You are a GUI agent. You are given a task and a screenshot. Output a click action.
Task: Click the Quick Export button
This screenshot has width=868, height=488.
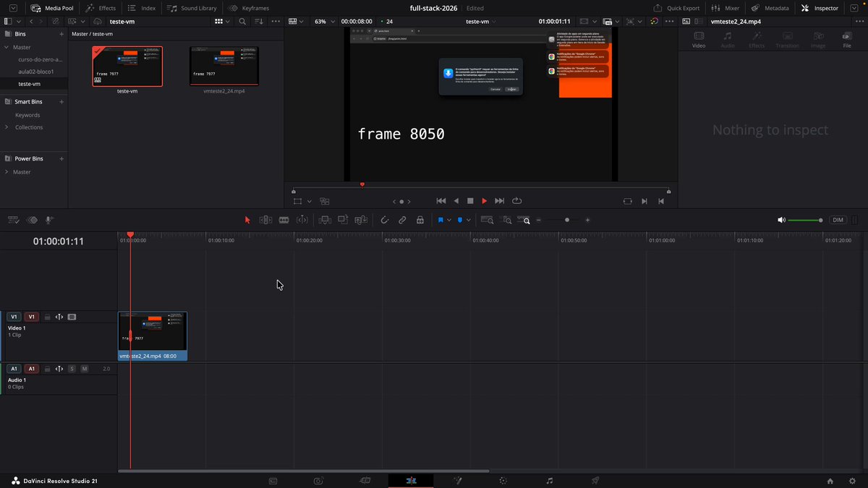677,8
